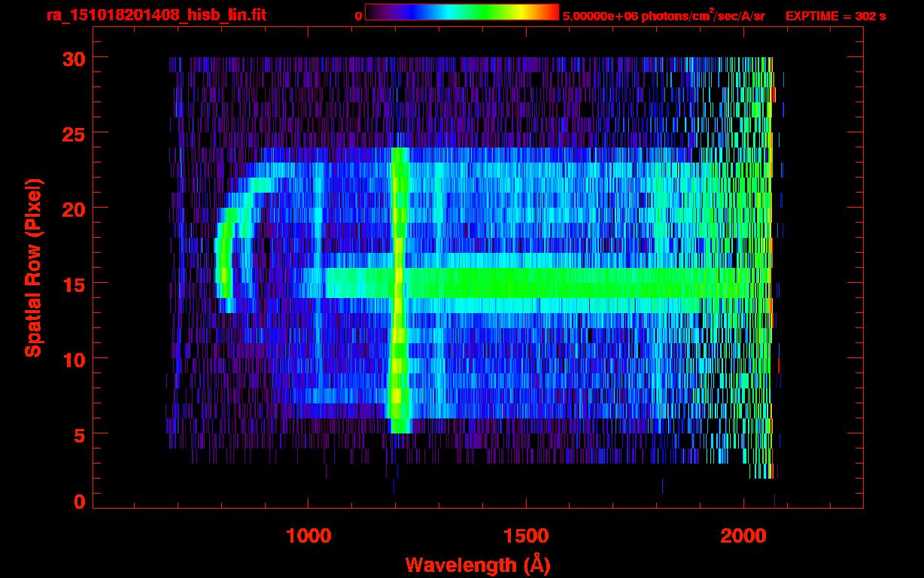Click the 5.00000e+06 photons/cm²/sec/A/sr label
The image size is (924, 578).
point(664,16)
